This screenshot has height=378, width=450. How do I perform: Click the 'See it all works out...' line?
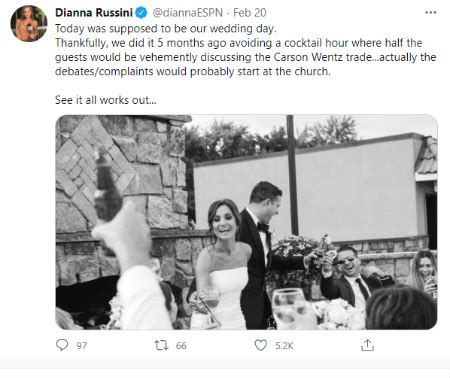[105, 100]
